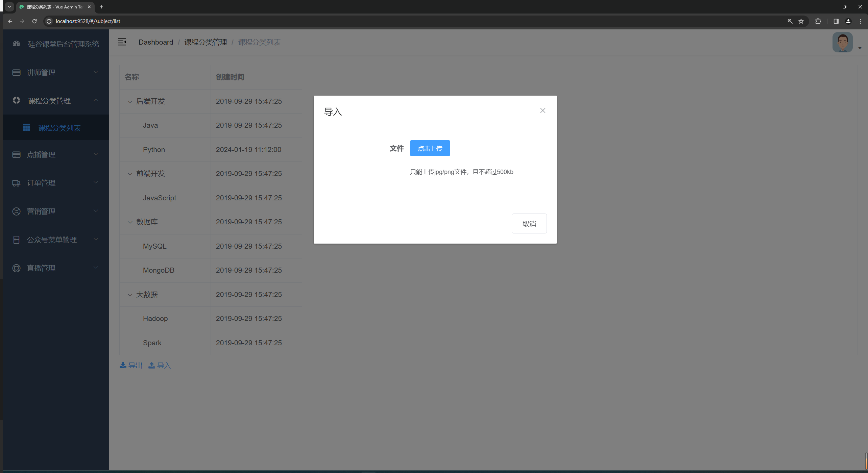Image resolution: width=868 pixels, height=473 pixels.
Task: Click Python's date 2024-01-19 11:12:00
Action: point(248,149)
